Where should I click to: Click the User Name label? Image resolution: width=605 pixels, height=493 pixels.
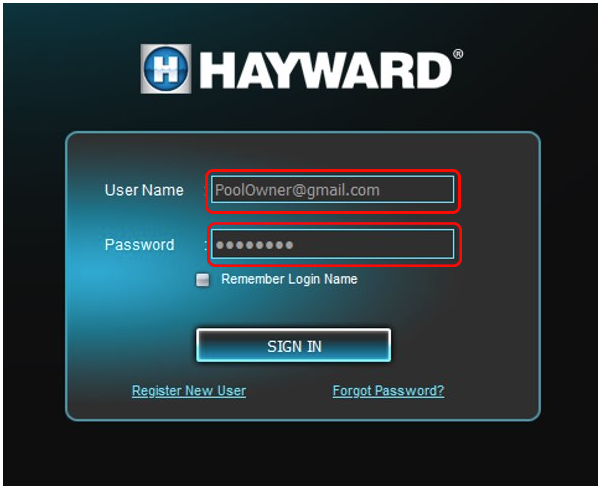[145, 191]
